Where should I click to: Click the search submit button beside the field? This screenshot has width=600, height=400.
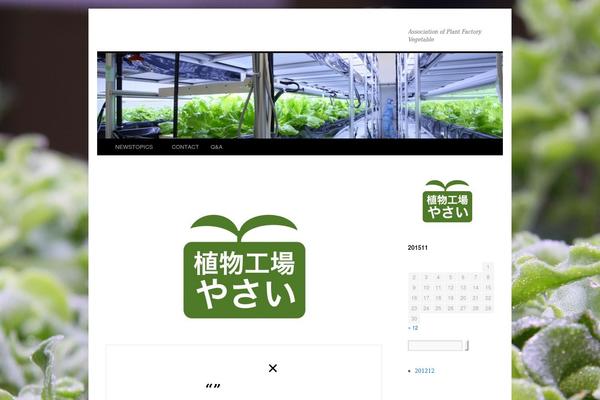pos(467,346)
